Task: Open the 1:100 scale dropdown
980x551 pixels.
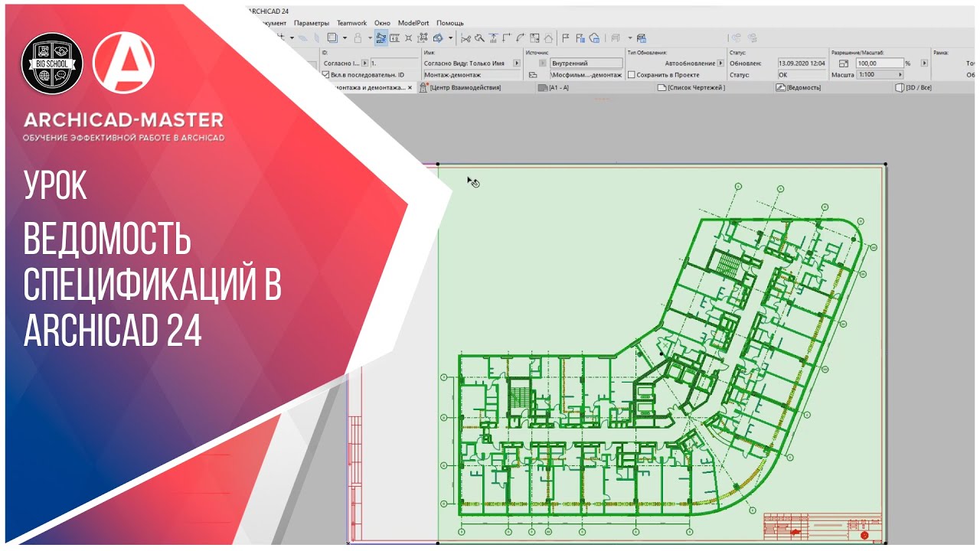Action: pyautogui.click(x=880, y=75)
